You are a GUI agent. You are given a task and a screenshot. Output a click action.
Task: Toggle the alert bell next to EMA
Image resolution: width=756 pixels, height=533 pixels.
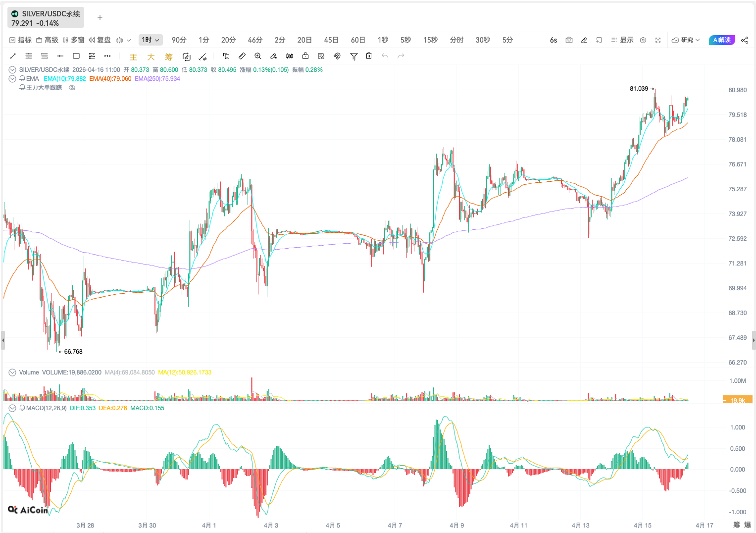(x=22, y=79)
